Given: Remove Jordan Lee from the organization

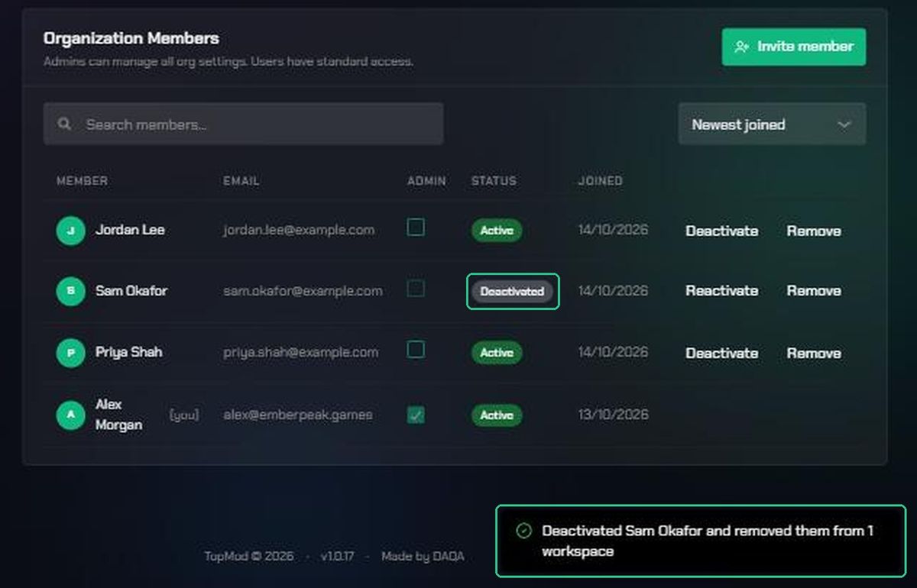Looking at the screenshot, I should [814, 231].
